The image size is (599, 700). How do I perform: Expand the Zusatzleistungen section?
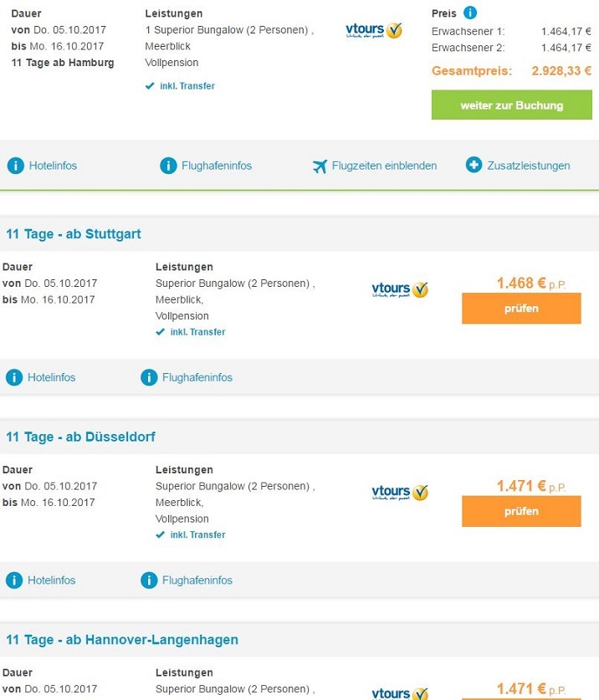(x=529, y=166)
